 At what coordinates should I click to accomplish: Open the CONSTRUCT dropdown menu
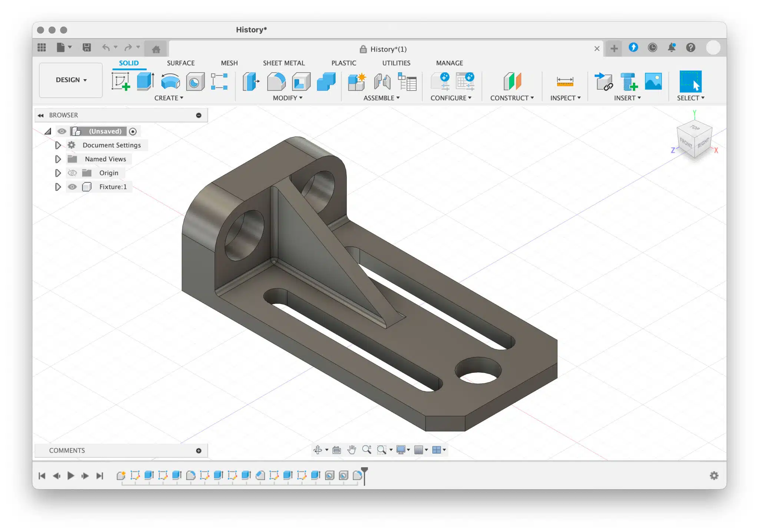[512, 98]
